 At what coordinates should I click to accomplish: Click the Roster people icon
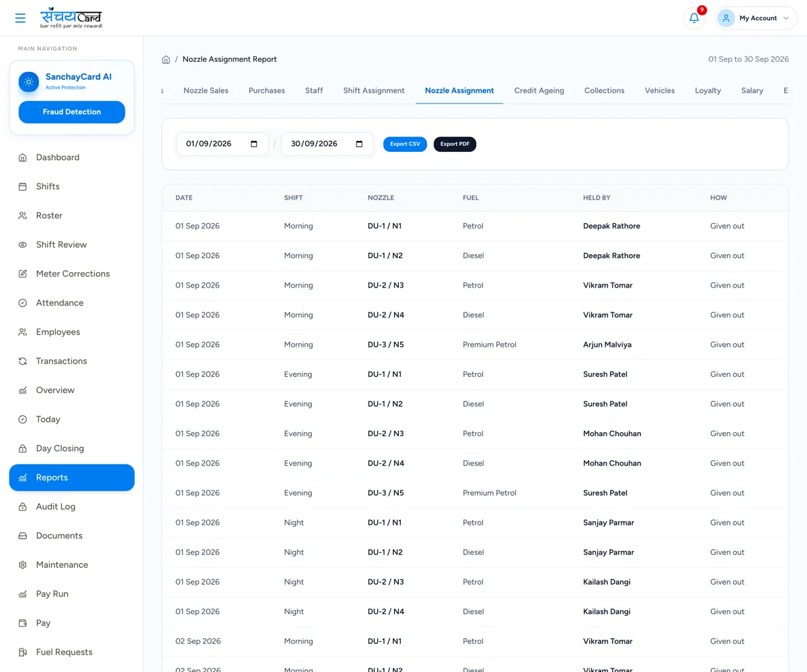23,216
